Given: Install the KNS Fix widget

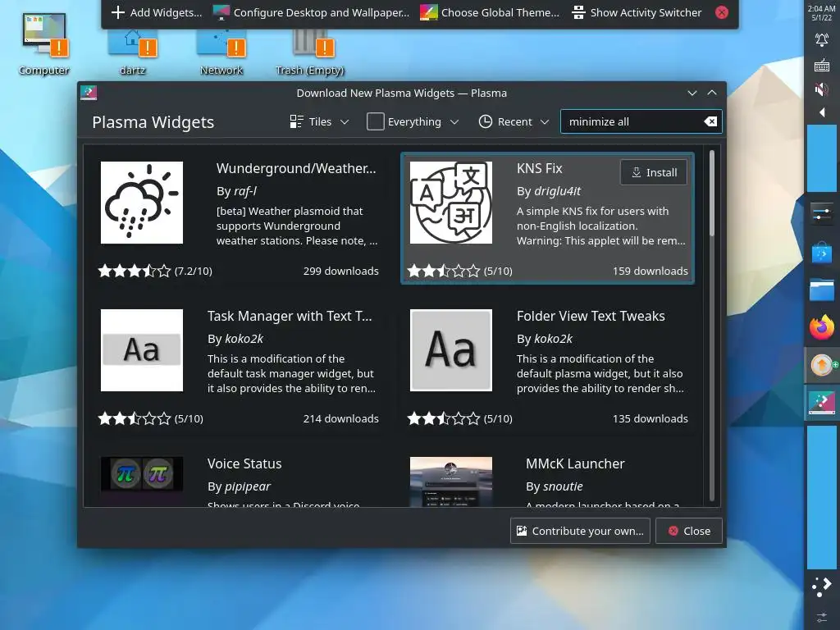Looking at the screenshot, I should [x=654, y=172].
